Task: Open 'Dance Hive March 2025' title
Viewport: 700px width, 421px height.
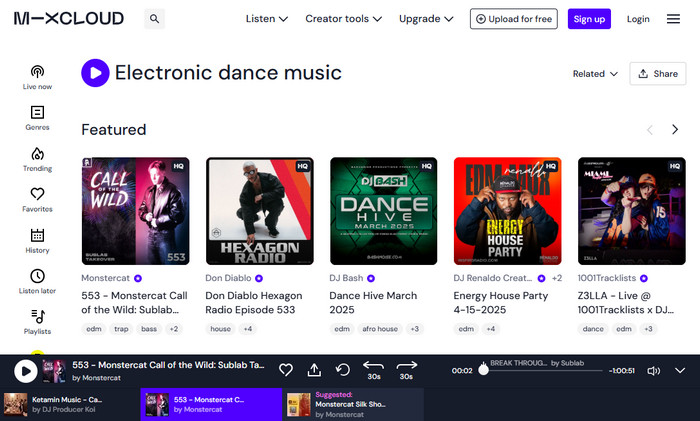Action: tap(373, 303)
